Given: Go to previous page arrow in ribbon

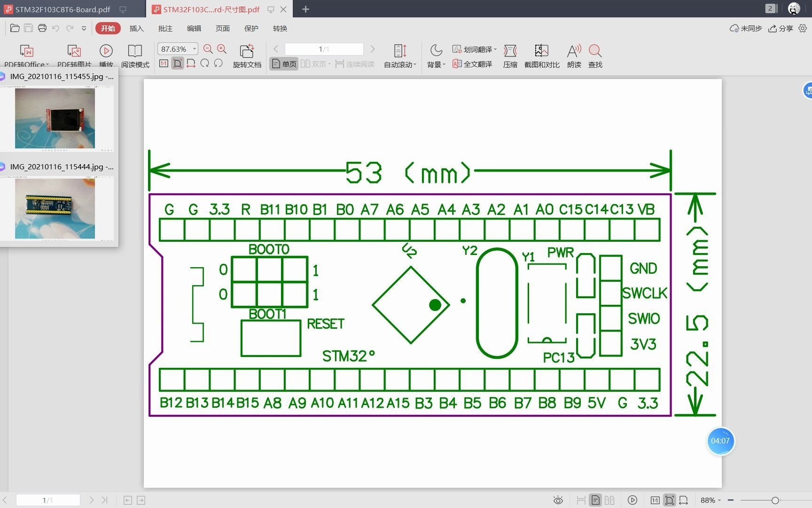Looking at the screenshot, I should 276,49.
